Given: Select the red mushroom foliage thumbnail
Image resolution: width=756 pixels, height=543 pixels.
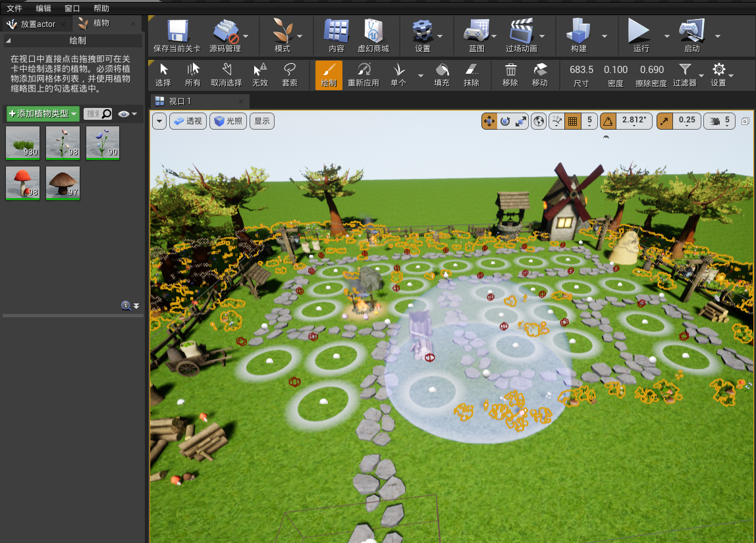Looking at the screenshot, I should (22, 183).
